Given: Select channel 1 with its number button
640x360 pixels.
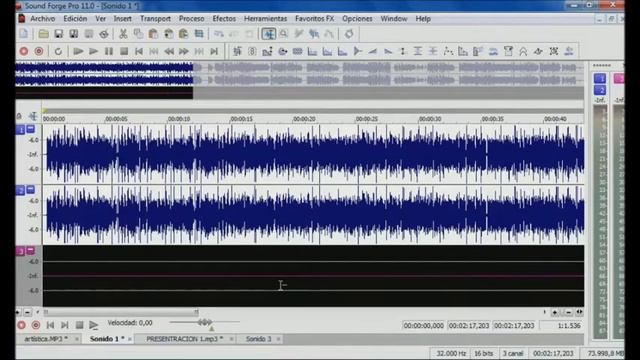Looking at the screenshot, I should [20, 130].
